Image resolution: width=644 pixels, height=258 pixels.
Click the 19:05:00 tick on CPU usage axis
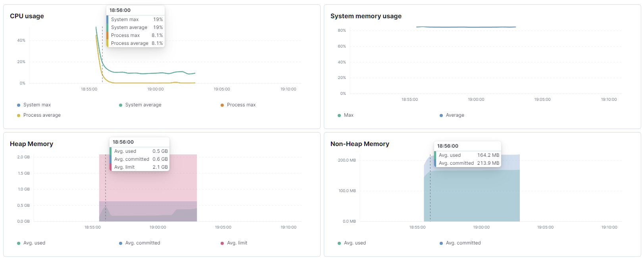[222, 89]
